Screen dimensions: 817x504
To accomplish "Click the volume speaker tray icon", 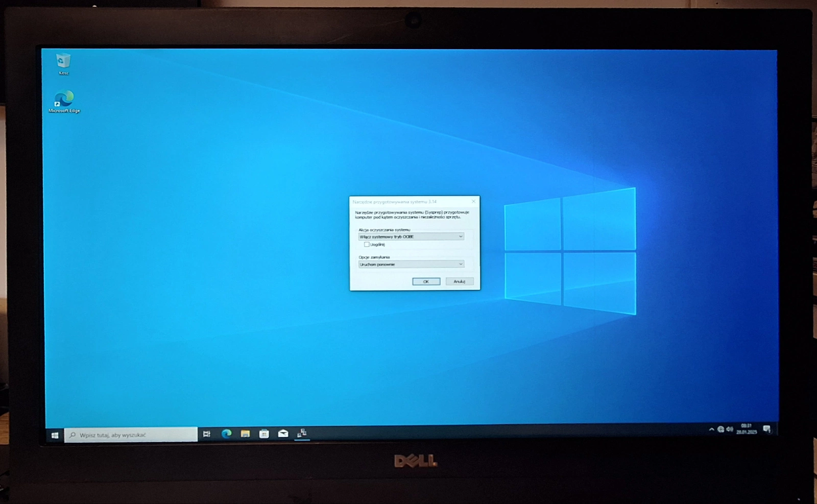I will click(x=729, y=429).
